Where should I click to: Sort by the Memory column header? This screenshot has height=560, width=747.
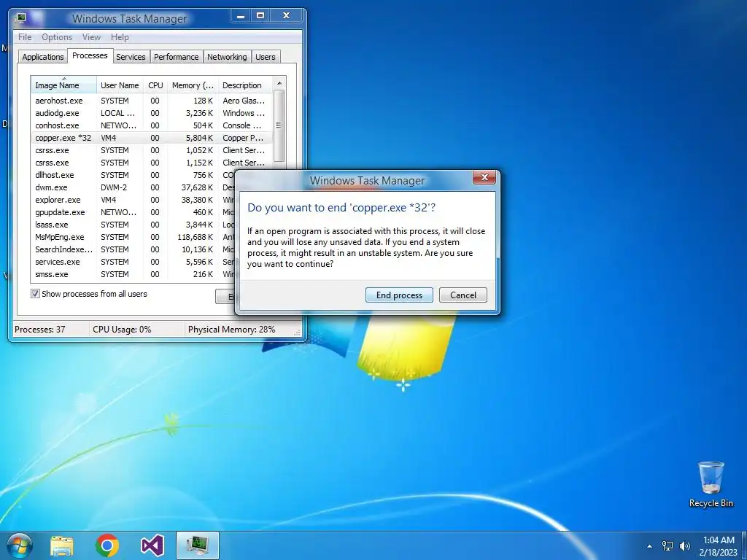pyautogui.click(x=193, y=85)
